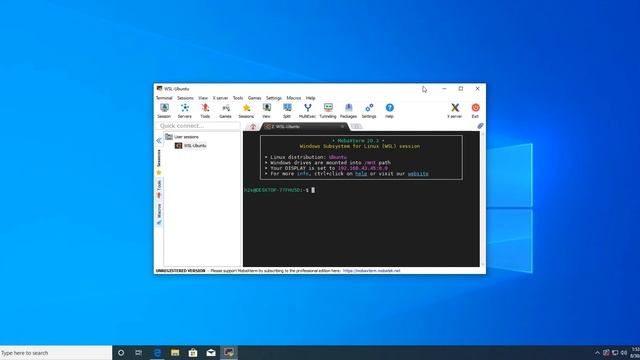Click the paperclip attachment icon
640x360 pixels.
480,126
